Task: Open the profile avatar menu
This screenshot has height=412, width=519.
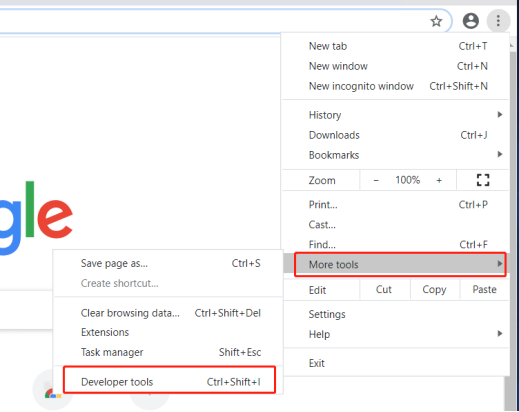Action: (471, 21)
